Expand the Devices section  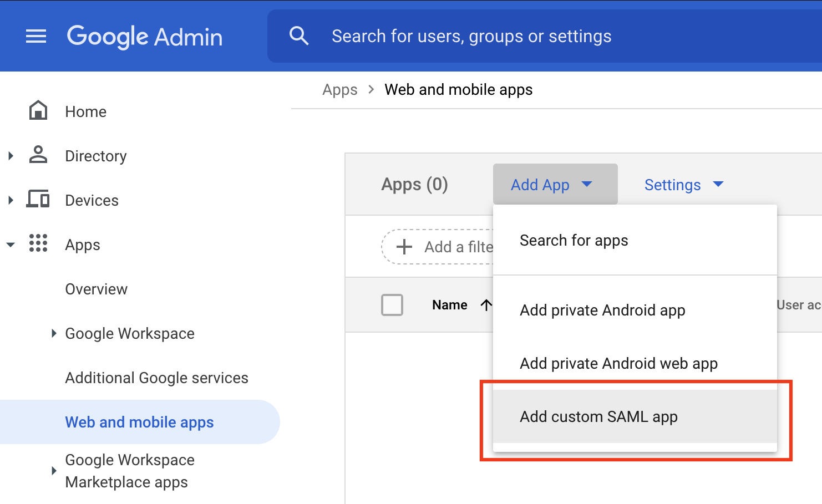tap(10, 200)
